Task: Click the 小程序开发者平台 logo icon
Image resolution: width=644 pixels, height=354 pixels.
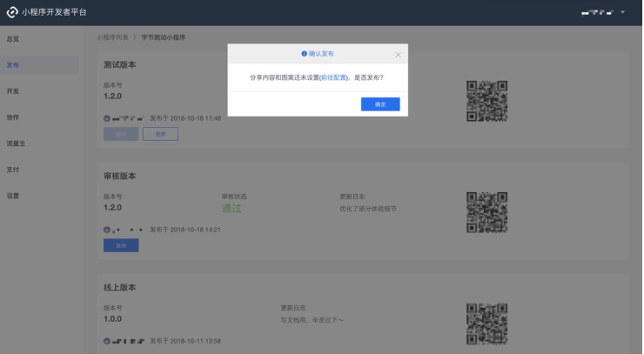Action: pos(12,12)
